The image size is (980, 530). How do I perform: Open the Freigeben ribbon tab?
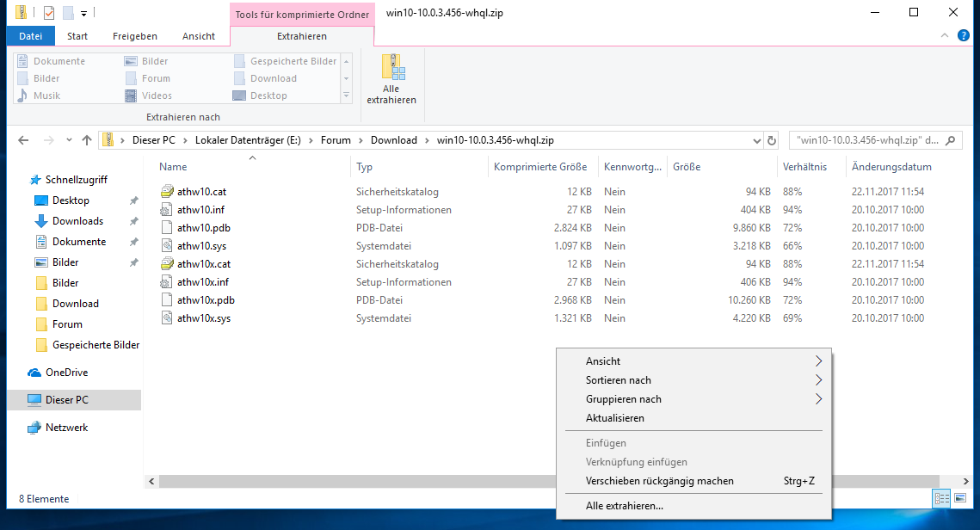click(135, 36)
